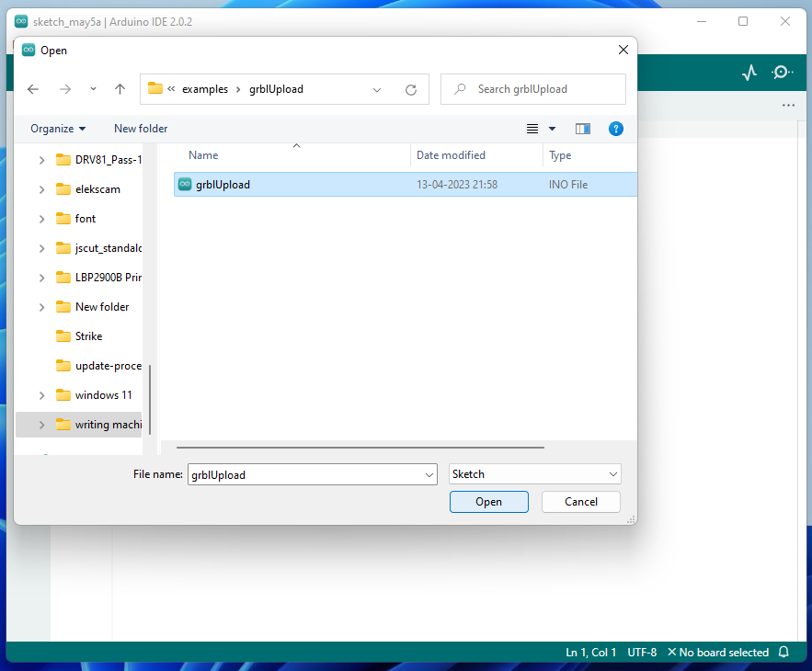This screenshot has height=671, width=812.
Task: Refresh the grblUpload folder view
Action: click(x=411, y=89)
